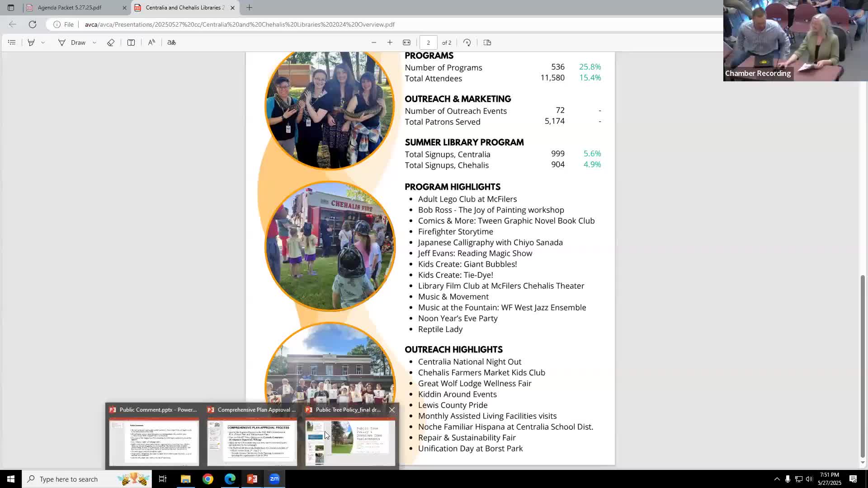Select the Highlight tool
Viewport: 868px width, 488px height.
click(31, 42)
